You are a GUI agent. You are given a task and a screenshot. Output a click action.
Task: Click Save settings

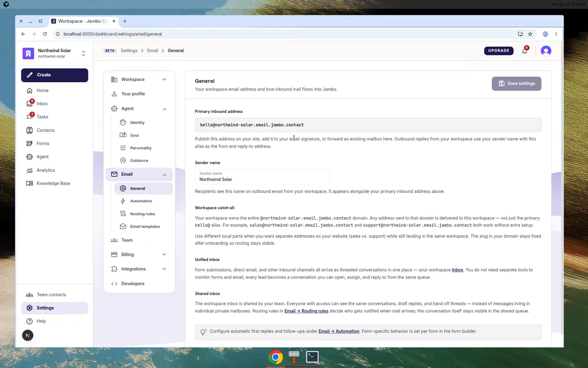tap(516, 84)
